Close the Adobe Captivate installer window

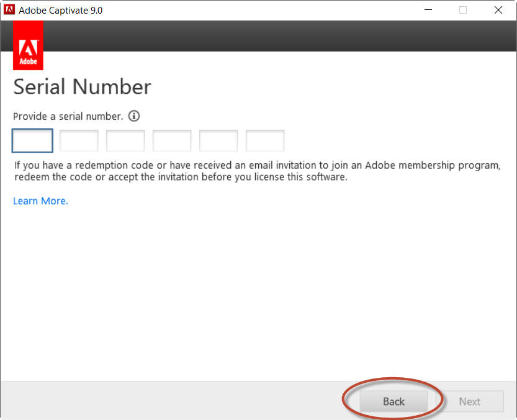click(498, 11)
